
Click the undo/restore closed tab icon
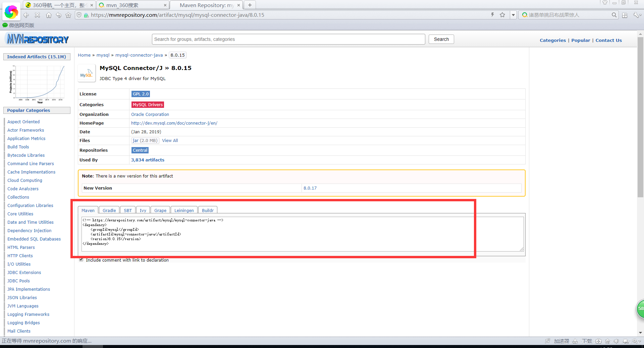coord(59,15)
